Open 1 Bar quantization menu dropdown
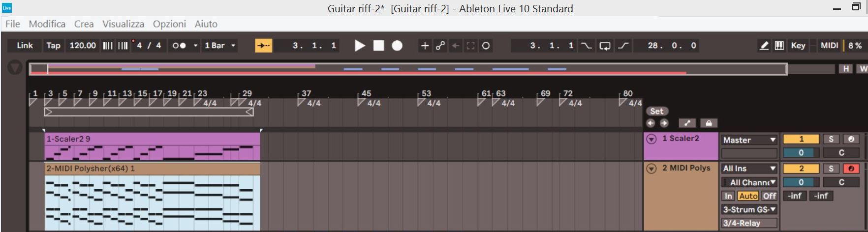868x232 pixels. click(219, 46)
